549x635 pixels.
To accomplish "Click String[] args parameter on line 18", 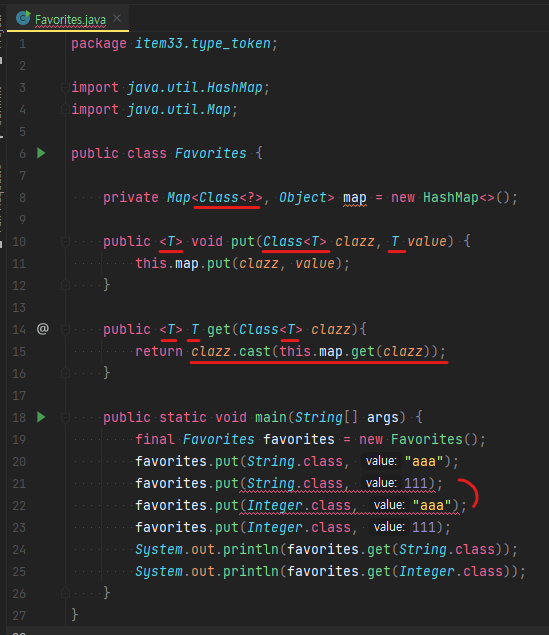I will pyautogui.click(x=347, y=418).
